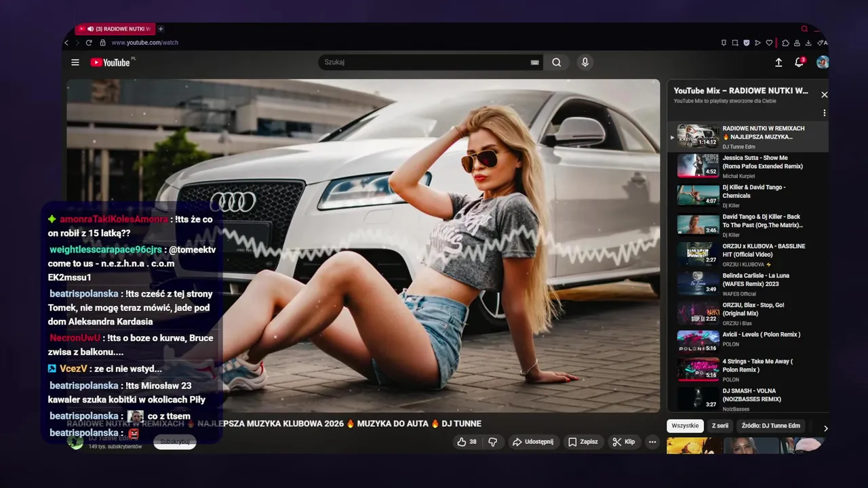Open the upload/create video icon

click(778, 62)
